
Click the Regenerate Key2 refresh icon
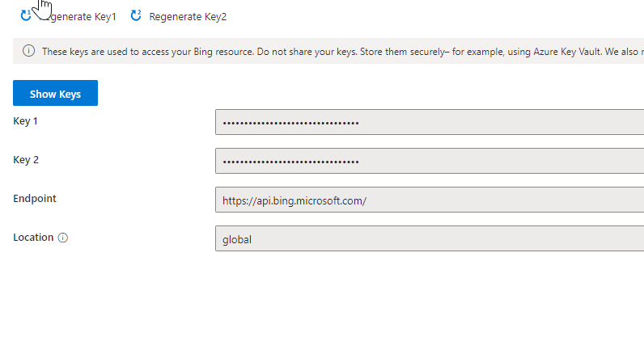point(136,15)
